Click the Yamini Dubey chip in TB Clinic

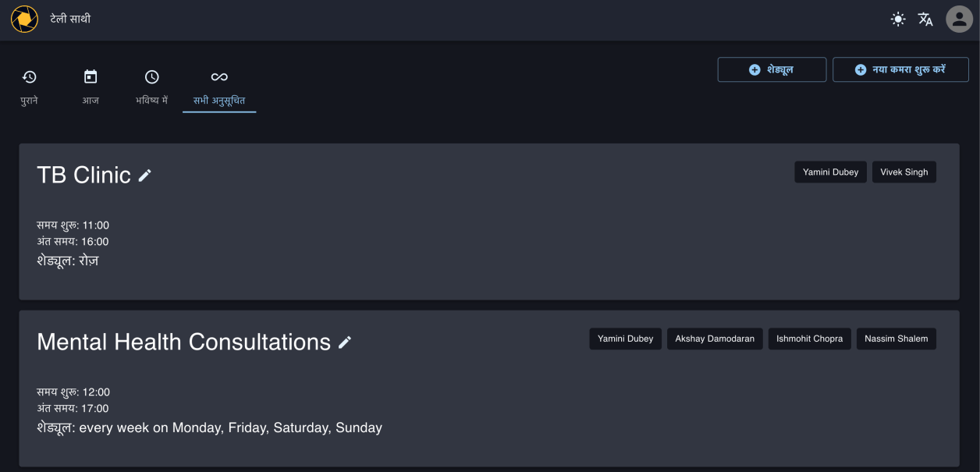click(x=830, y=172)
